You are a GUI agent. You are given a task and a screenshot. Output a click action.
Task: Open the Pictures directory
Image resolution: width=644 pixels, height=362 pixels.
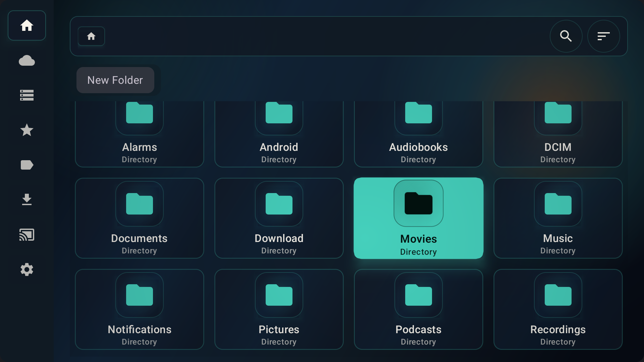pyautogui.click(x=279, y=309)
